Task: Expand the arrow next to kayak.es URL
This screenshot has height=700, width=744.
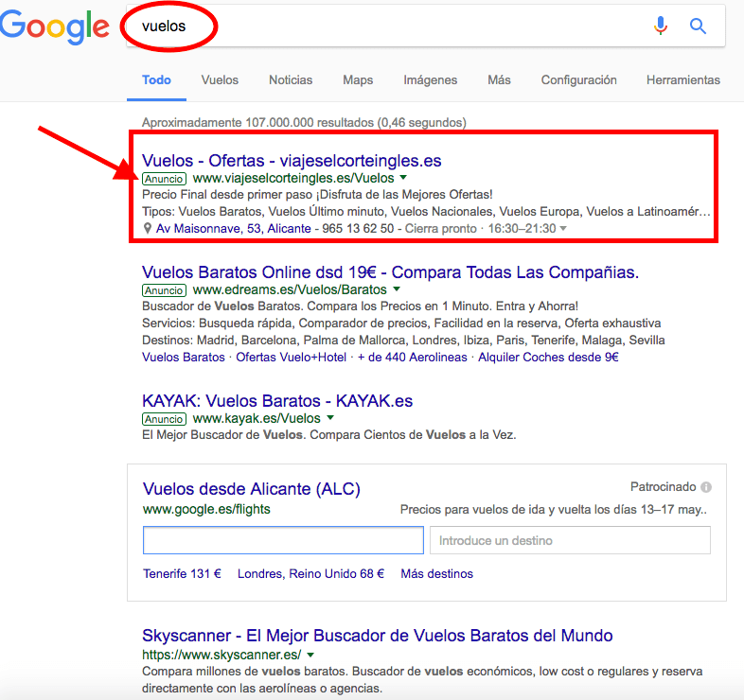Action: 330,418
